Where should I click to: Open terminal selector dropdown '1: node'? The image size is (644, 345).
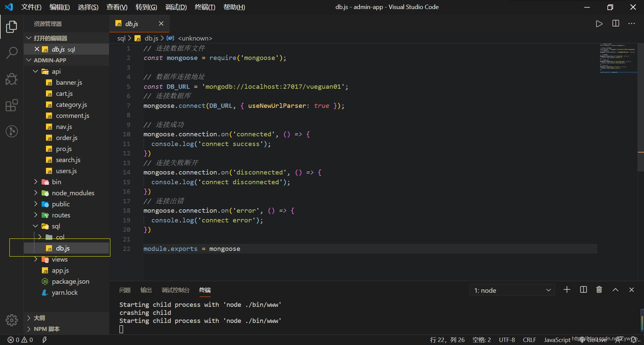tap(512, 290)
